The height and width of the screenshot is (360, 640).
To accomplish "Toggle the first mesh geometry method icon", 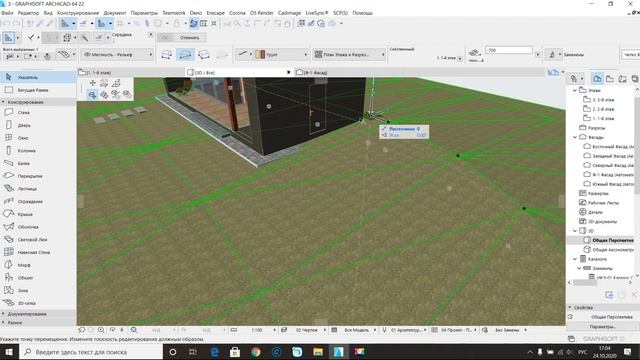I will coord(166,54).
